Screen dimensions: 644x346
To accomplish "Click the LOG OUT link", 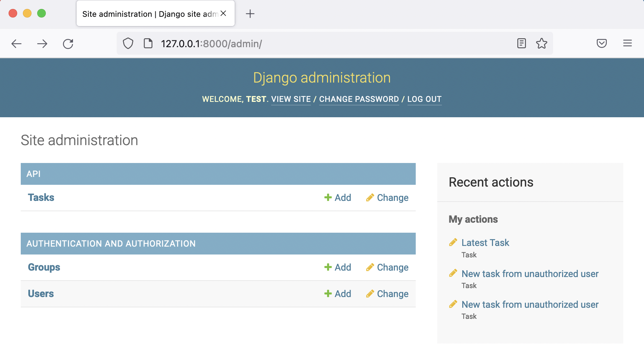I will click(x=424, y=99).
